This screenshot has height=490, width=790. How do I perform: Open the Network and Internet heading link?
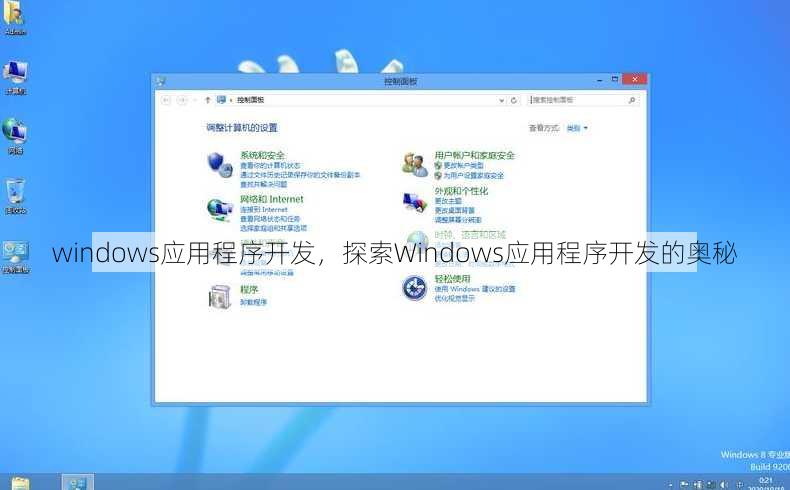(x=272, y=199)
